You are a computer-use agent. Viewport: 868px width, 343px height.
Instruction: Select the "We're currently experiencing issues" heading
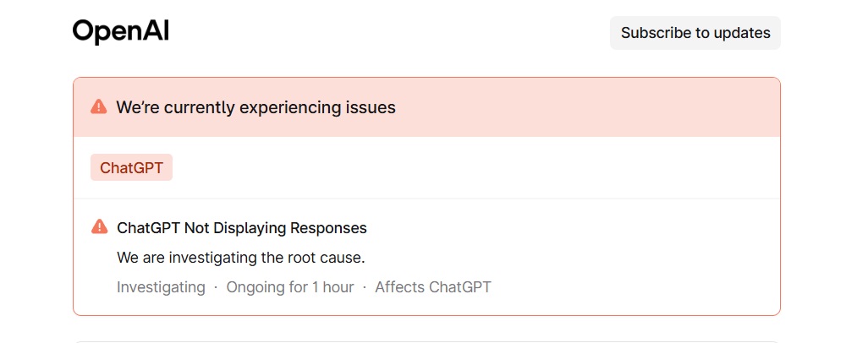coord(255,107)
